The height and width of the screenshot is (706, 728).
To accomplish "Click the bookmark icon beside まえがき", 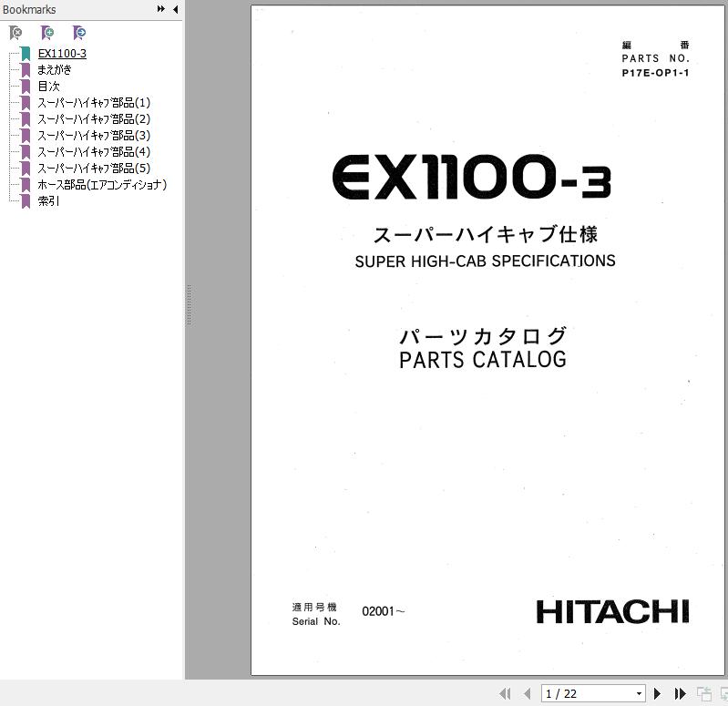I will click(x=26, y=69).
